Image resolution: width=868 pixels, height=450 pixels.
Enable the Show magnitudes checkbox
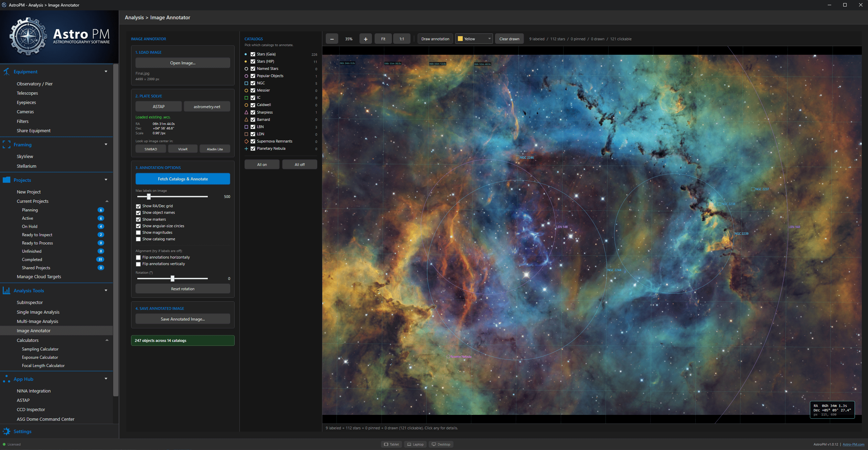[138, 233]
